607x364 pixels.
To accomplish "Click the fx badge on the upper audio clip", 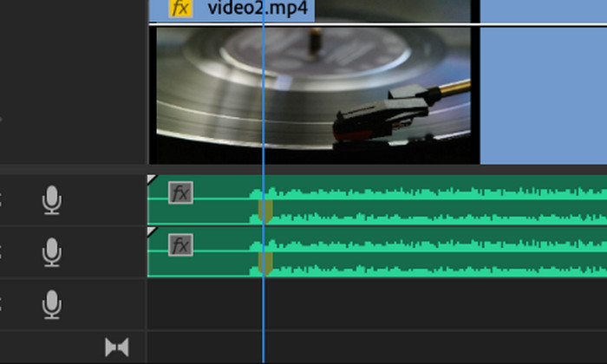I will 180,192.
